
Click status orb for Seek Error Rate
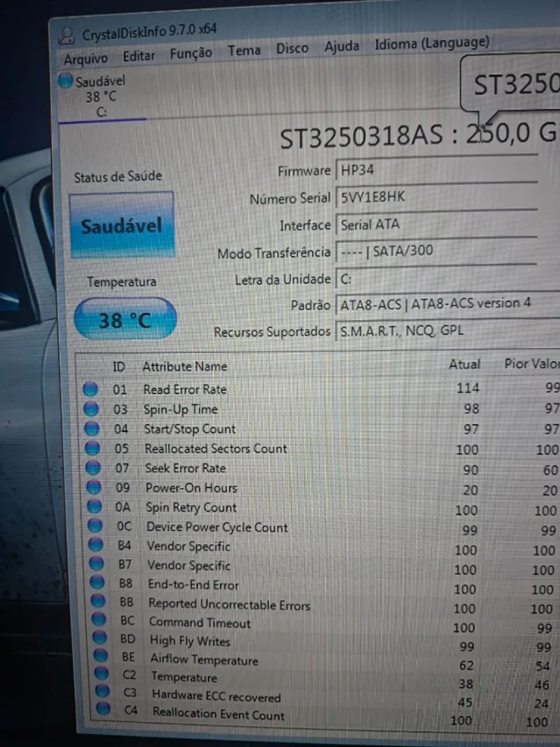(93, 467)
